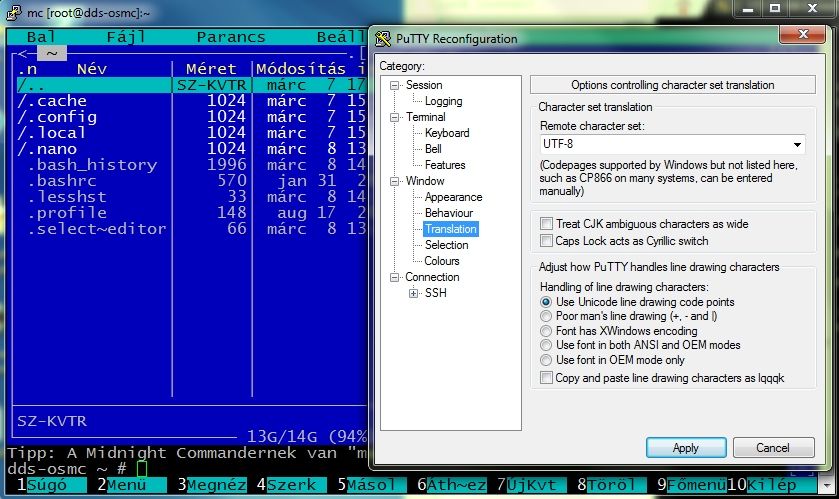The width and height of the screenshot is (839, 499).
Task: Select the /.nano directory row
Action: click(x=190, y=149)
